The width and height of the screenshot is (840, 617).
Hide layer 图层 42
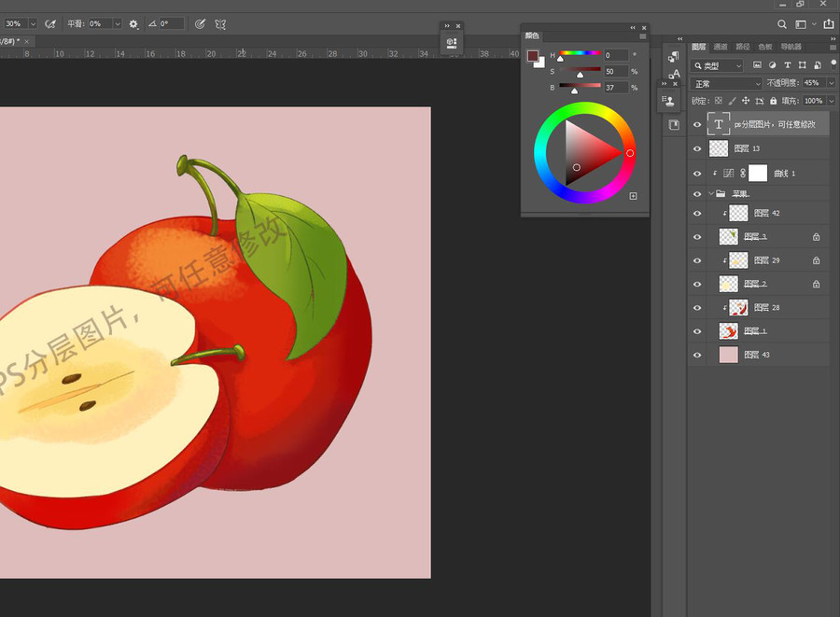[697, 213]
